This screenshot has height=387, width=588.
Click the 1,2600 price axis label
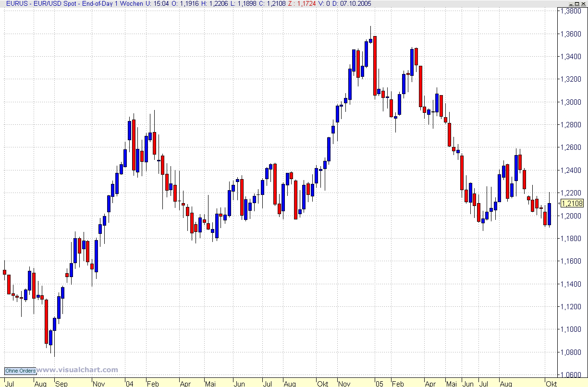coord(571,147)
